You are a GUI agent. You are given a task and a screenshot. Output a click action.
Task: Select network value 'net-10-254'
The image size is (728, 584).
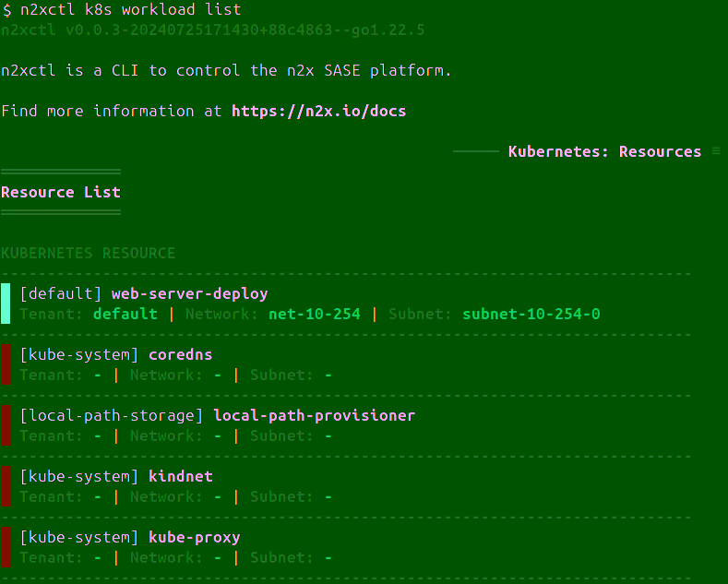(315, 315)
